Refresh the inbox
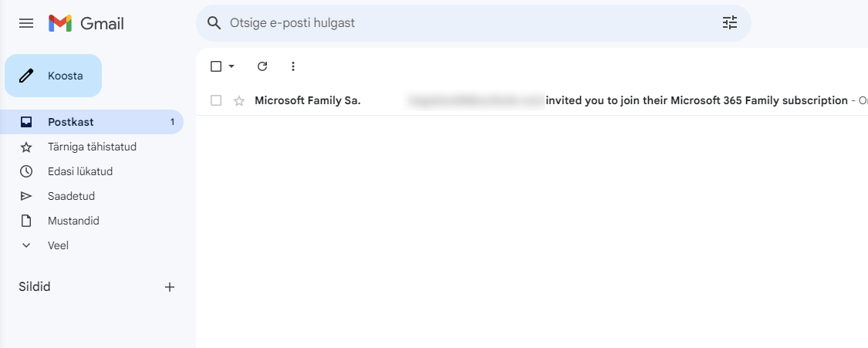This screenshot has height=348, width=868. pyautogui.click(x=262, y=66)
